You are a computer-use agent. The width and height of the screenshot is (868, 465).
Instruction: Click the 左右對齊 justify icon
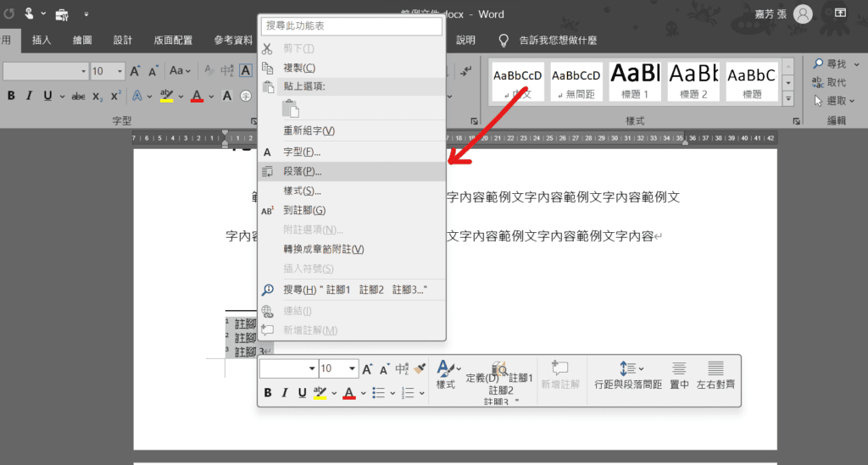[x=715, y=374]
